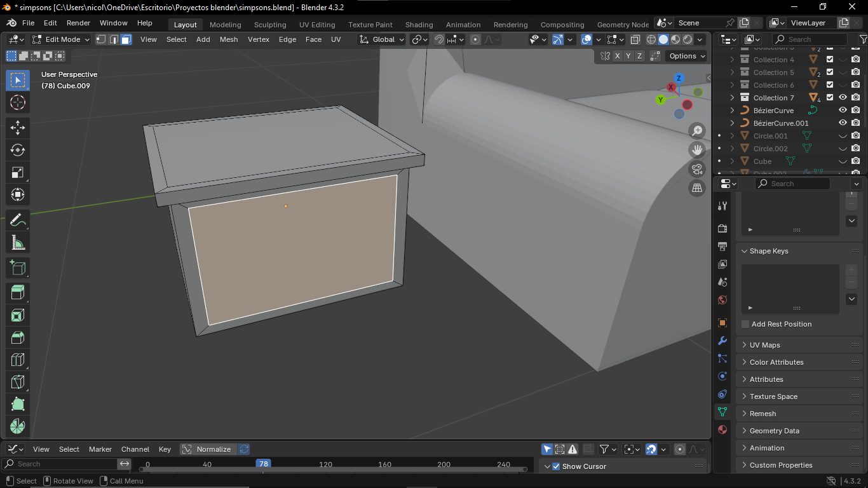Open the File menu
The width and height of the screenshot is (868, 488).
[29, 23]
